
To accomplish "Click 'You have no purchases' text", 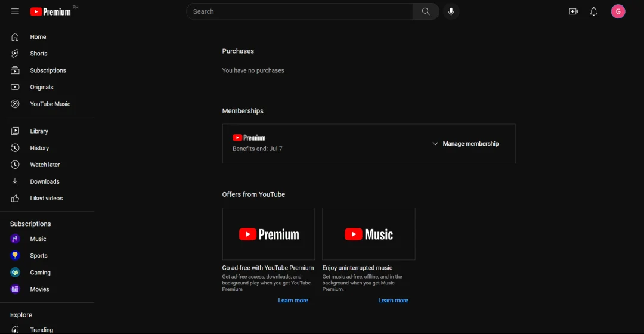I will 253,70.
